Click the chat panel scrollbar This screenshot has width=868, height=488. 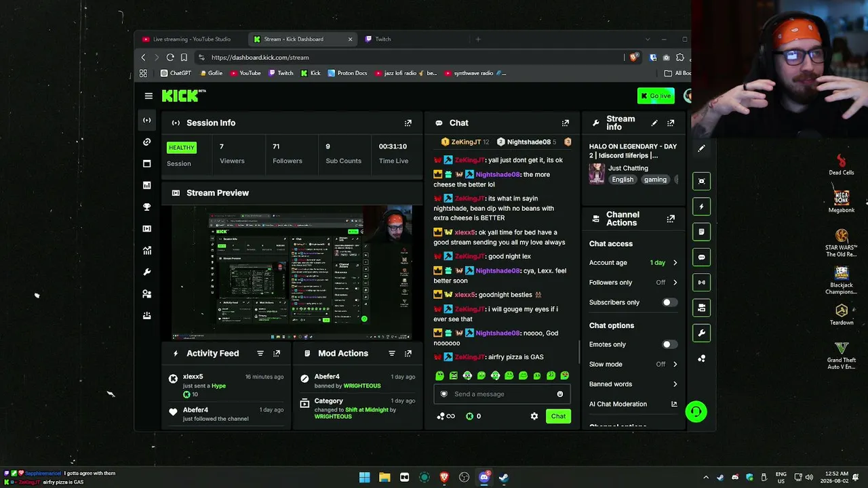[578, 350]
